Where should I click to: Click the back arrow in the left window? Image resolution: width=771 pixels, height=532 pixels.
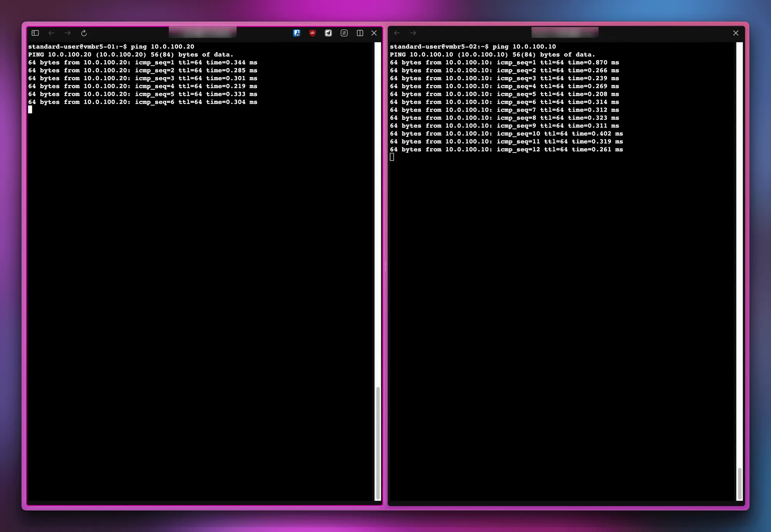point(52,33)
